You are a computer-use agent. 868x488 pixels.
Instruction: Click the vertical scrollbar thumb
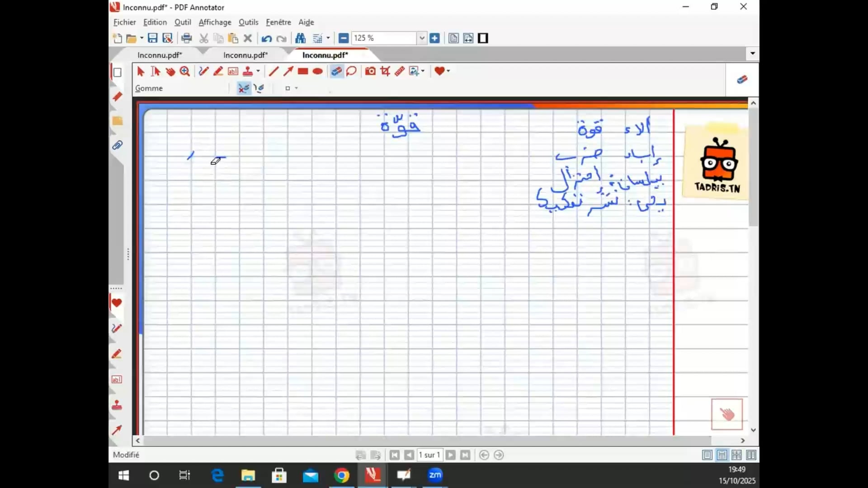pos(753,167)
